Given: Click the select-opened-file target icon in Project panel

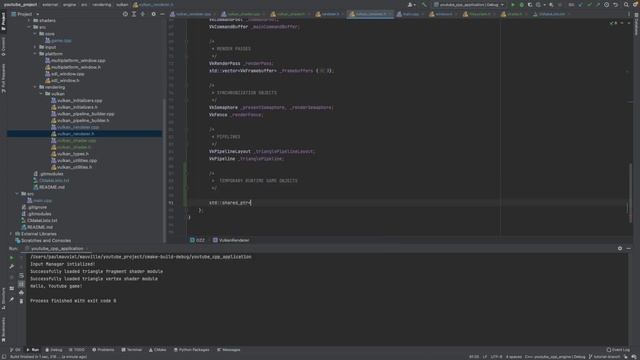Looking at the screenshot, I should point(125,14).
